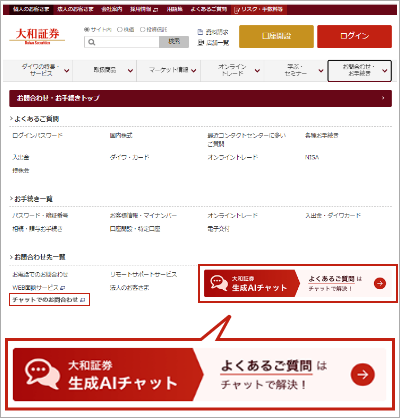
Task: Open the お電話でのお問合わせ link
Action: [40, 274]
